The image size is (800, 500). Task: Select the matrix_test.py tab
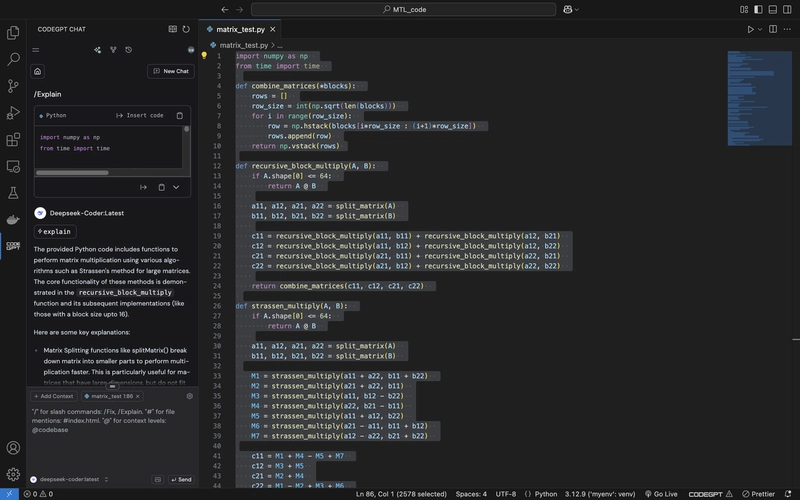240,29
